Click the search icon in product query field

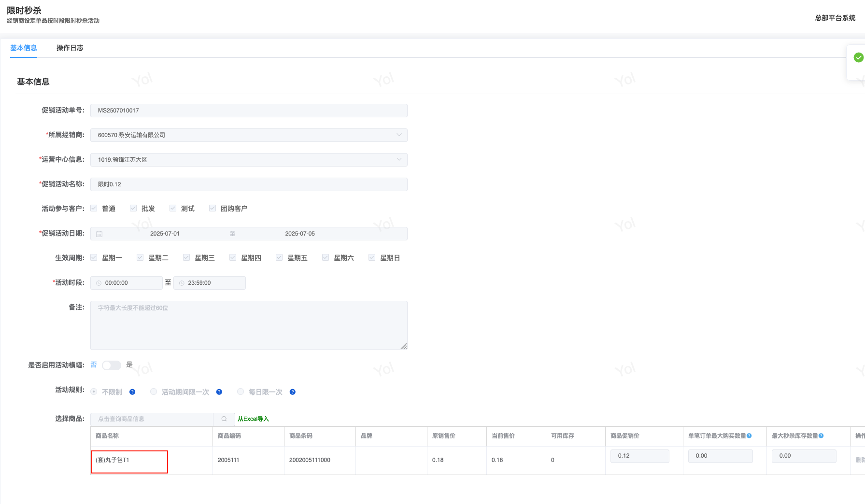point(224,419)
